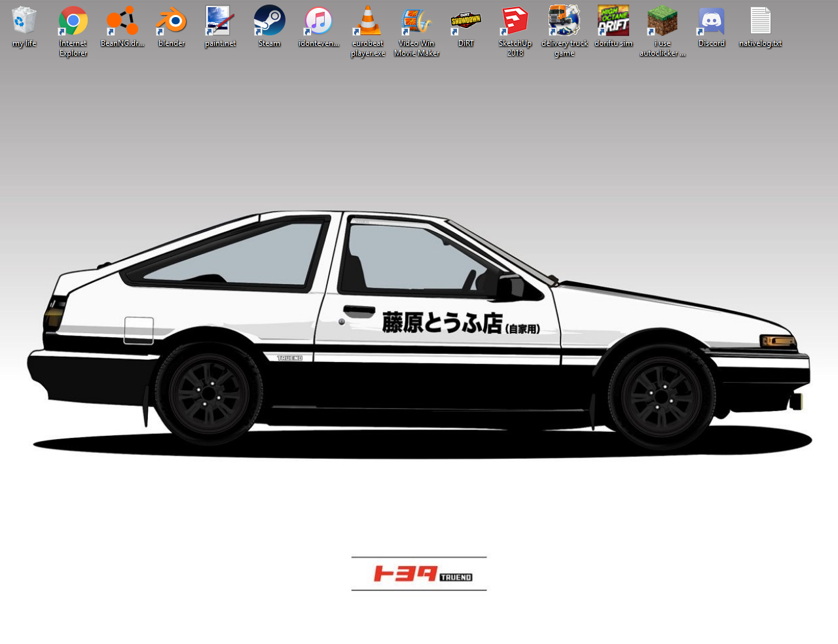
Task: Select the Internet Explorer Chrome shortcut
Action: (x=73, y=21)
